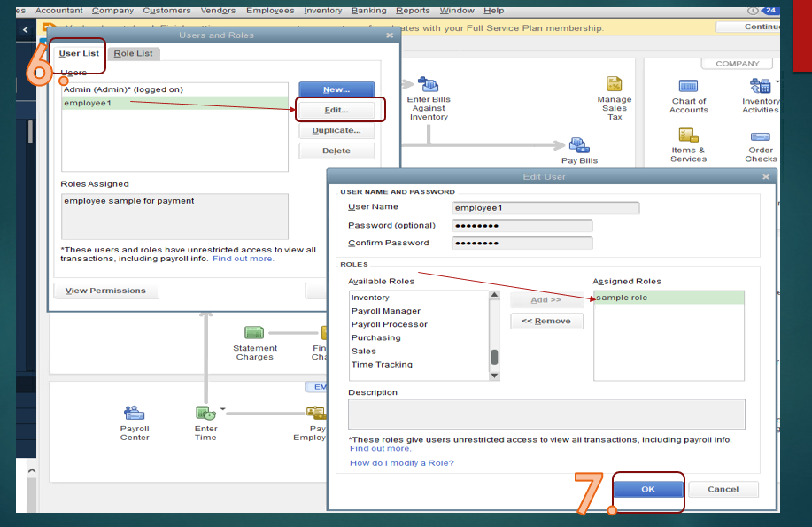Click the Available Roles scrollbar thumb

point(495,357)
